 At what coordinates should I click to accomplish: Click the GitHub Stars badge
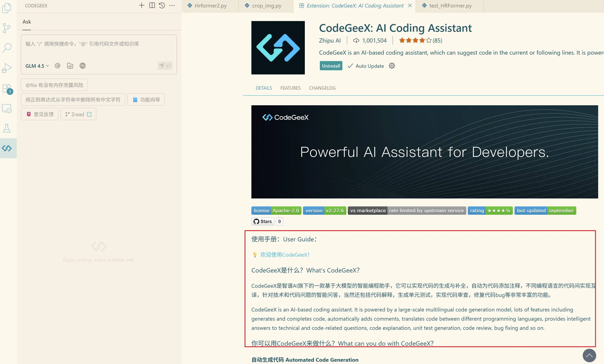click(x=263, y=221)
